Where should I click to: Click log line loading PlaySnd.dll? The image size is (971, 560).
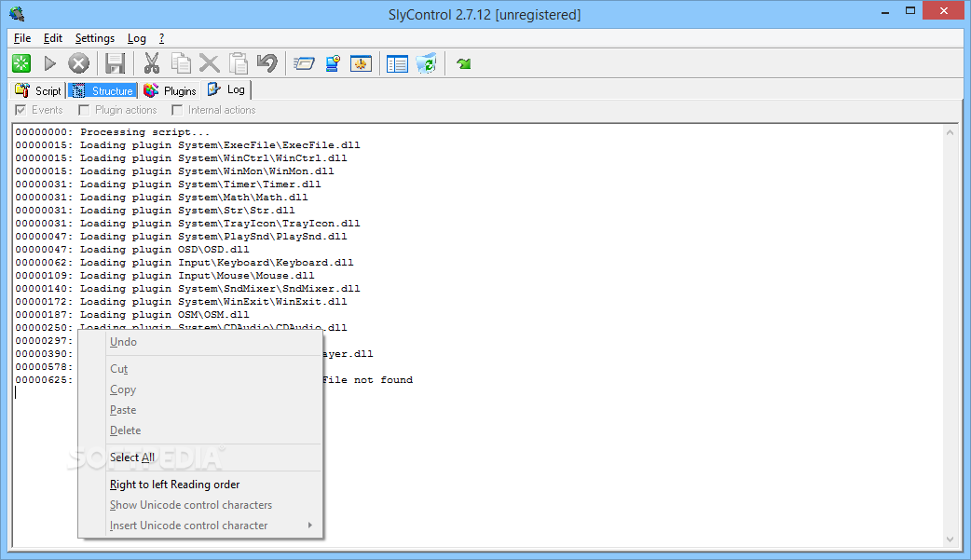[x=181, y=236]
